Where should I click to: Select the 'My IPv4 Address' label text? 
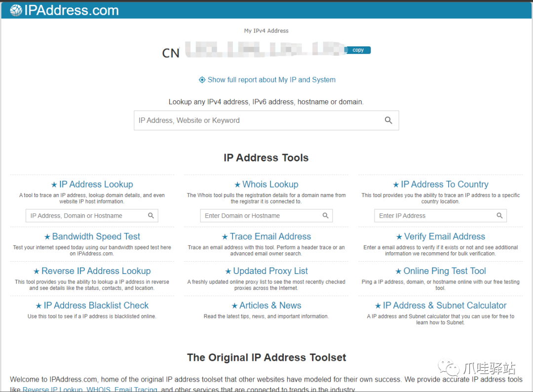tap(266, 31)
